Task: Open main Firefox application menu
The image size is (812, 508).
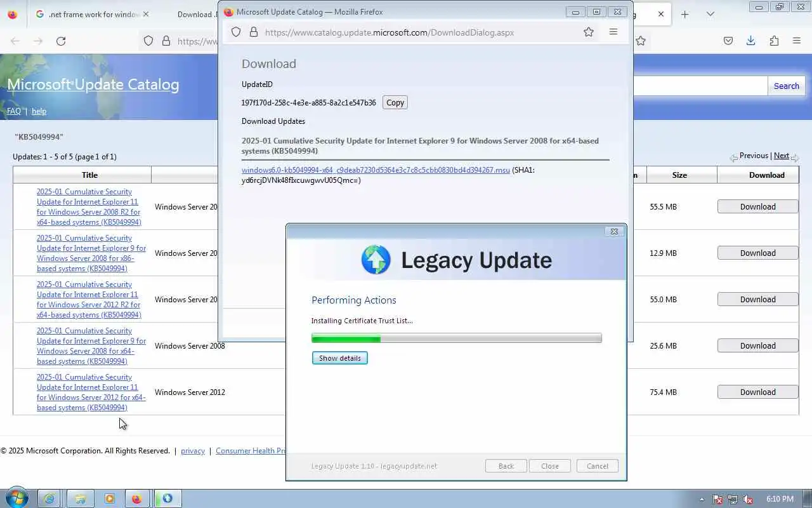Action: (x=797, y=41)
